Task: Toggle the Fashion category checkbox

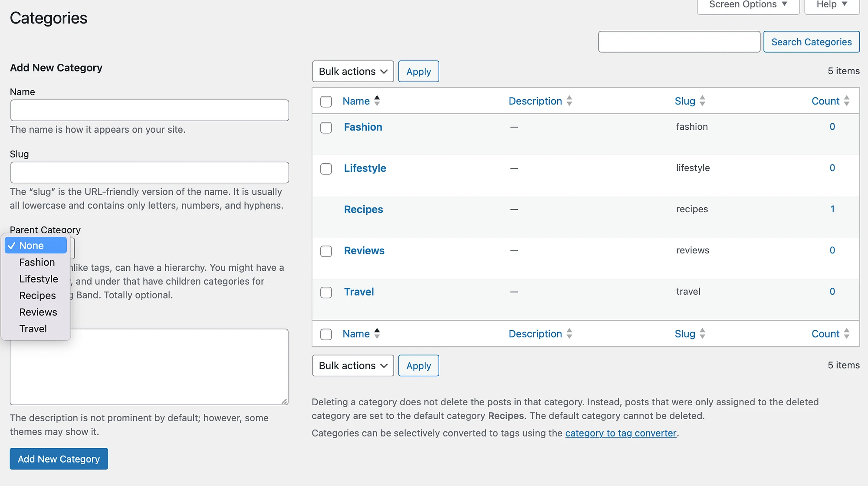Action: pyautogui.click(x=326, y=126)
